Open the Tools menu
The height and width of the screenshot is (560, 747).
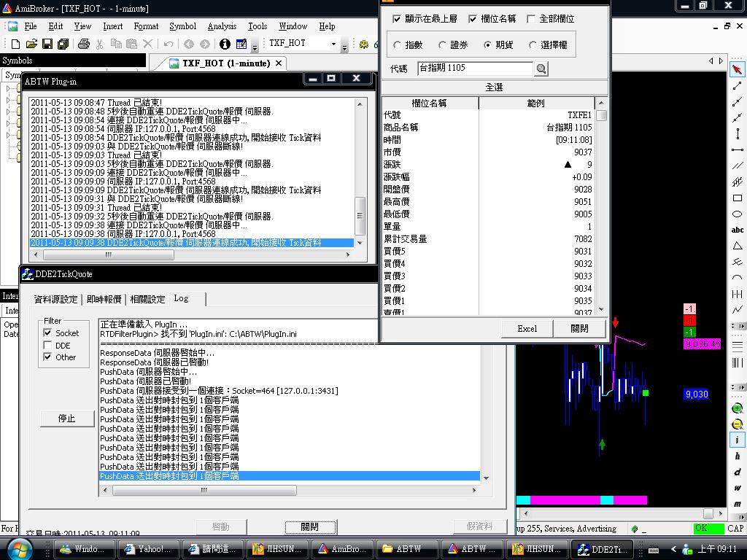pos(258,26)
